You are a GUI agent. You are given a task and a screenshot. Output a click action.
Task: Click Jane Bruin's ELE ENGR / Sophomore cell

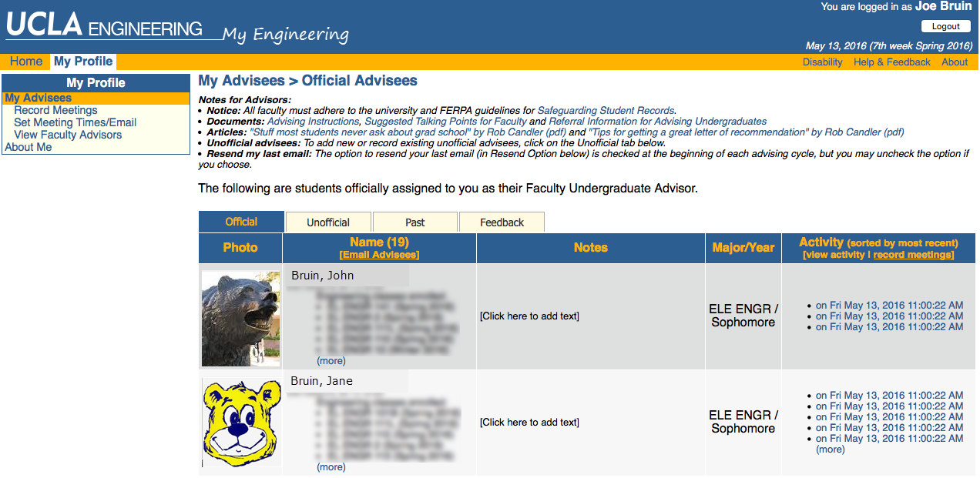(x=743, y=422)
